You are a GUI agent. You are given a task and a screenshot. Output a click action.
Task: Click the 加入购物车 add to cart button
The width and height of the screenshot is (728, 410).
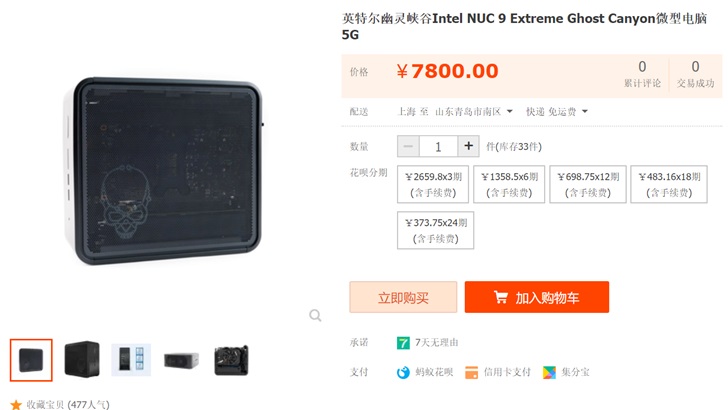click(537, 297)
